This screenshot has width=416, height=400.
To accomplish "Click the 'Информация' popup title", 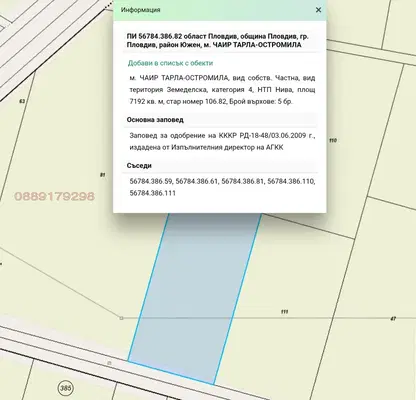I will [x=141, y=10].
